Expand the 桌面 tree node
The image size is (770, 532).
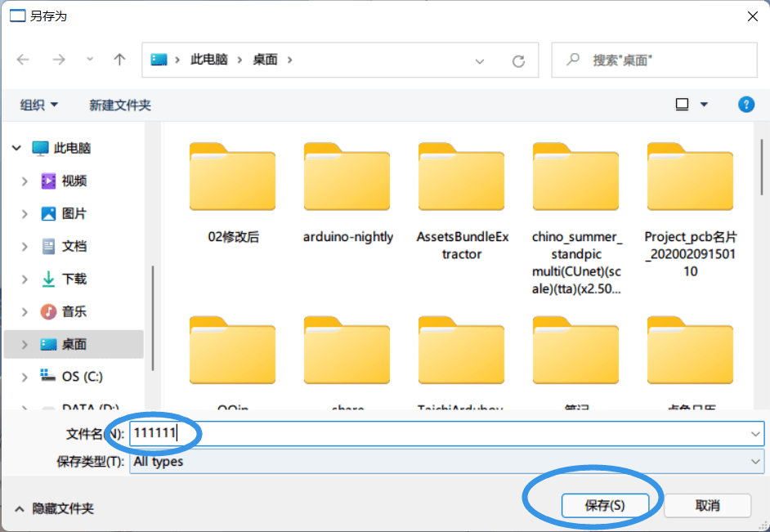point(25,345)
